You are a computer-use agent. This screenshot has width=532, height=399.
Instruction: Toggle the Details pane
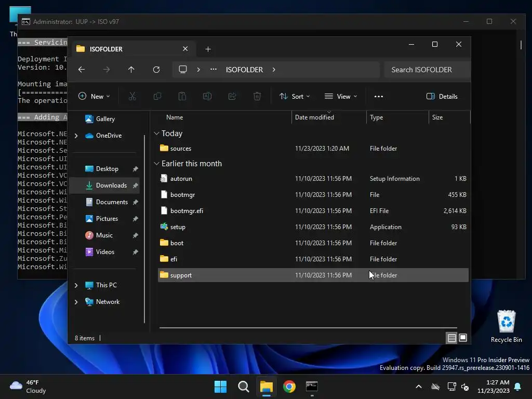[442, 96]
